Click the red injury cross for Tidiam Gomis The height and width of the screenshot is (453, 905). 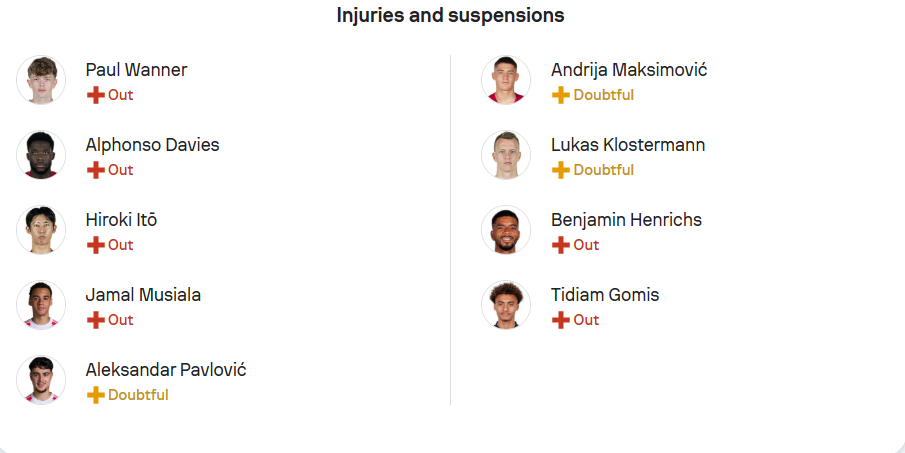pyautogui.click(x=561, y=320)
